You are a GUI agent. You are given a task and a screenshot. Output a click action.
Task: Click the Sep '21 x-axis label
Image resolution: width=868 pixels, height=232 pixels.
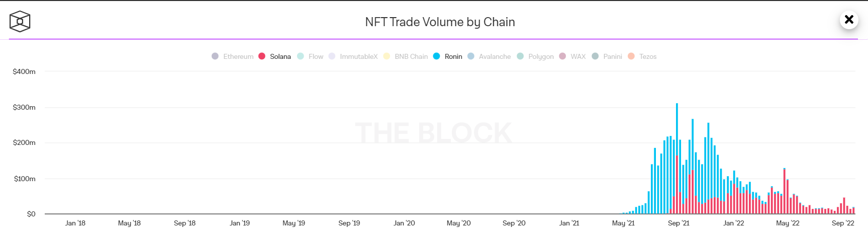(679, 223)
